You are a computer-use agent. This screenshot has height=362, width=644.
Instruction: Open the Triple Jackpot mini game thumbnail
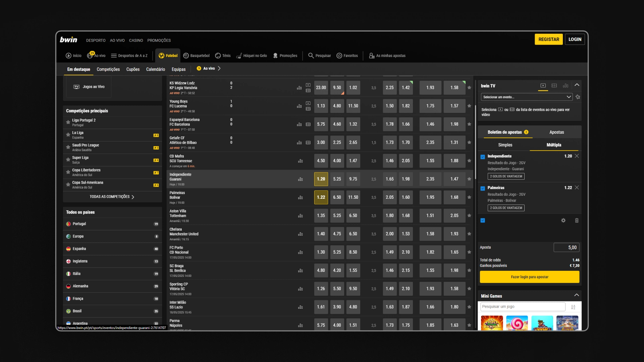pyautogui.click(x=492, y=323)
